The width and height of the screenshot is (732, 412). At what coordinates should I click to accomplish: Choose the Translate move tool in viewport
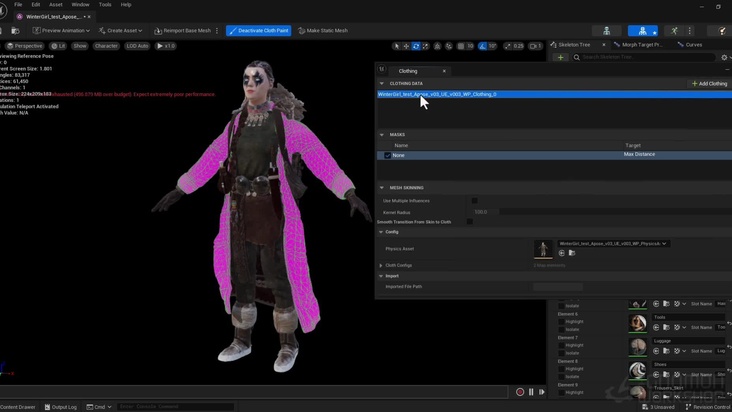click(406, 46)
